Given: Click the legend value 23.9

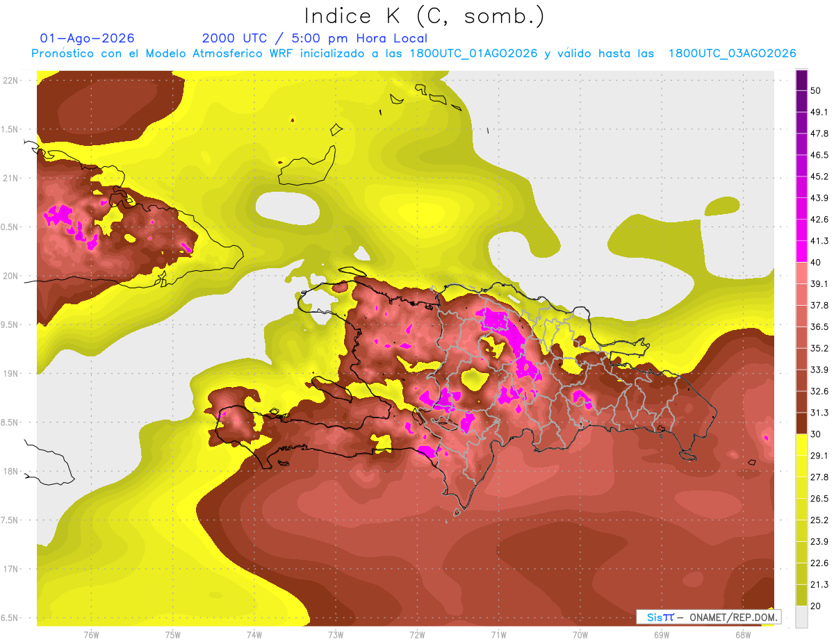Looking at the screenshot, I should pos(819,542).
